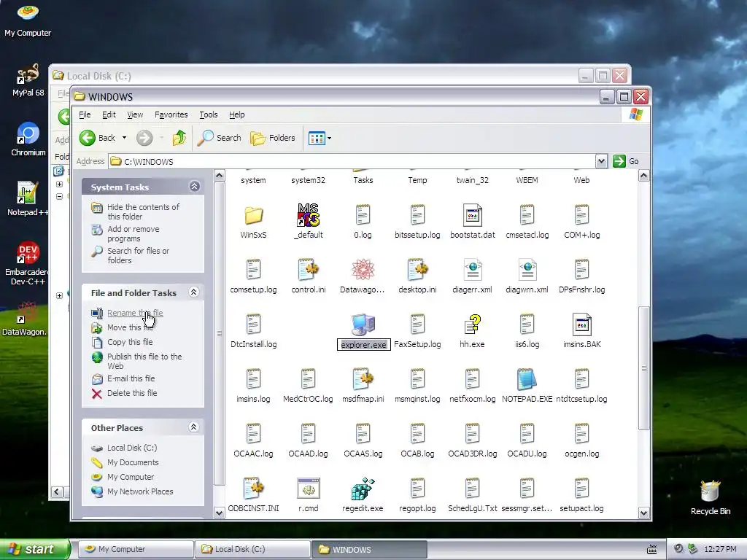The width and height of the screenshot is (747, 560).
Task: Collapse the File and Folder Tasks panel
Action: tap(193, 292)
